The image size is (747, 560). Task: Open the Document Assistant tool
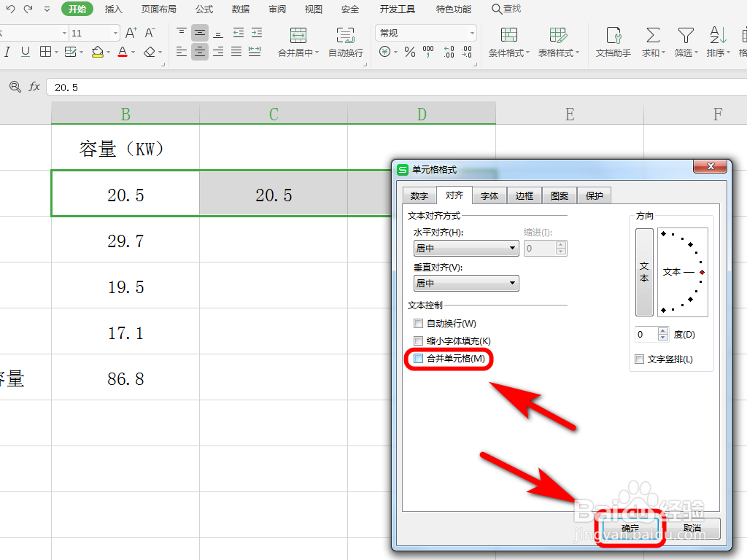(x=613, y=42)
